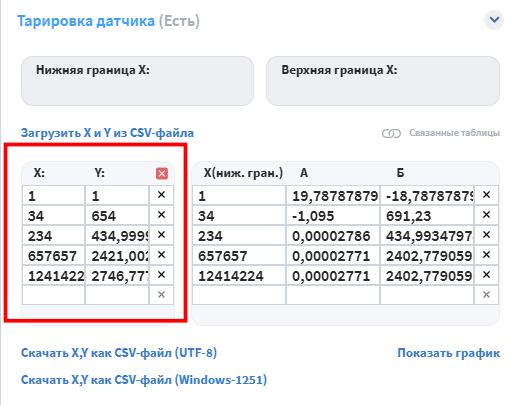Select Y cell 434,999

[x=117, y=235]
